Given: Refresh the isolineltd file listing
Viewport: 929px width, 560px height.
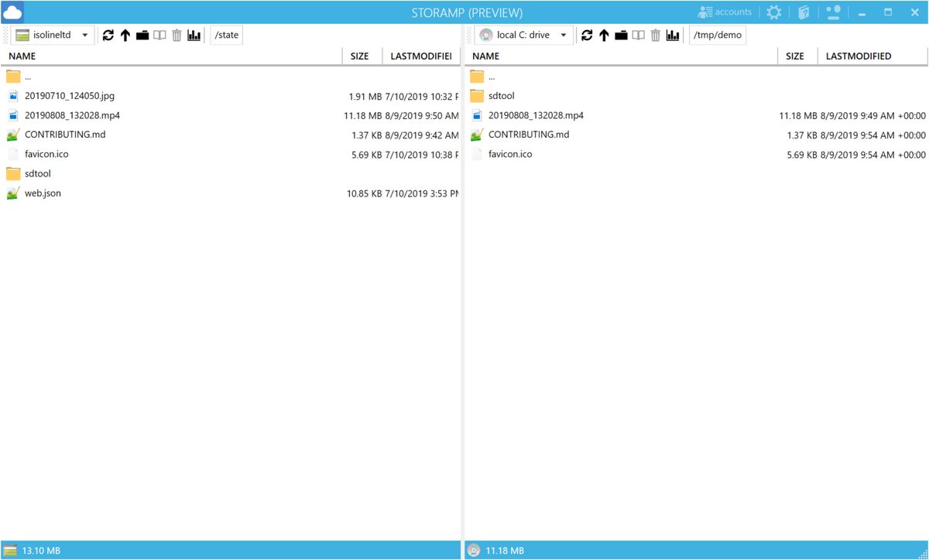Looking at the screenshot, I should point(108,35).
